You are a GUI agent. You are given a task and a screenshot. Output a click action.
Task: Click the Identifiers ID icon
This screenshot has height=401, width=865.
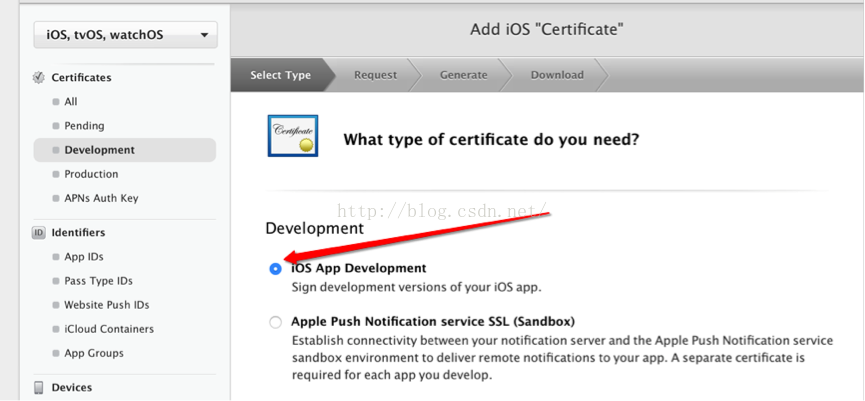pyautogui.click(x=38, y=233)
